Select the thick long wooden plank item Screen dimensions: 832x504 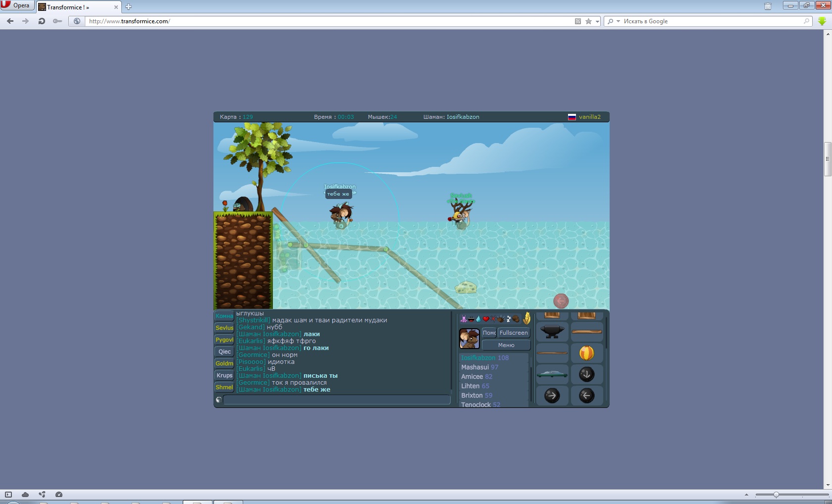point(587,332)
